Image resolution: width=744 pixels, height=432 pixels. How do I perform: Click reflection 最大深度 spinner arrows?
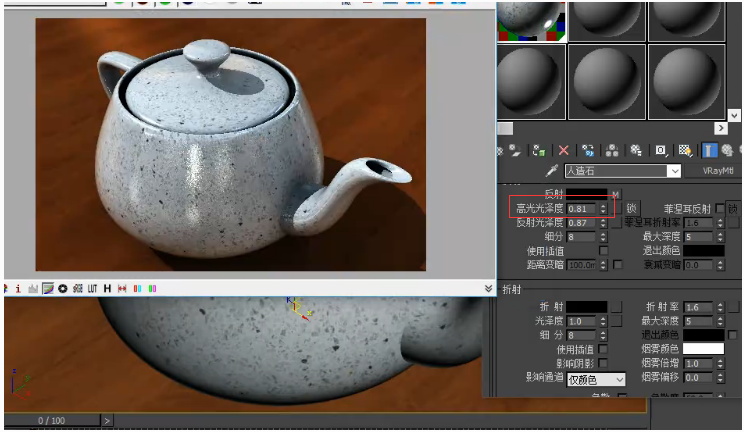[720, 236]
